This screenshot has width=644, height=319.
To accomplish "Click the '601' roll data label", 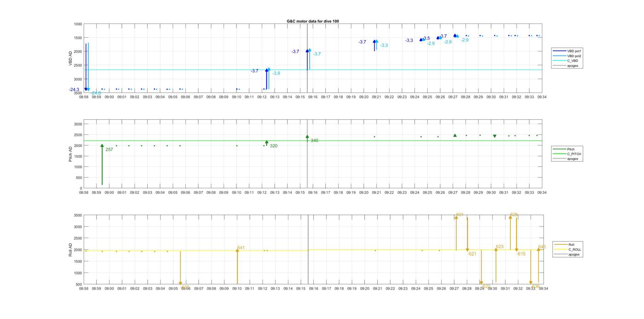I will [x=460, y=215].
